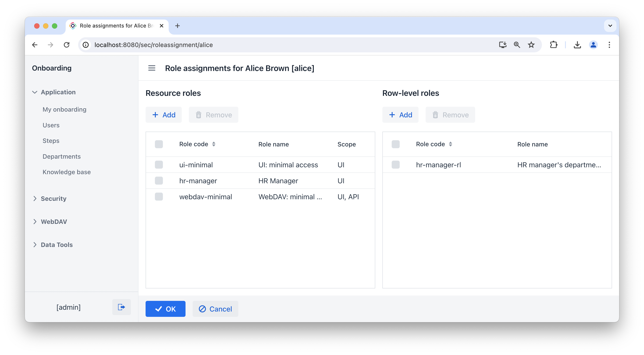Image resolution: width=644 pixels, height=355 pixels.
Task: Toggle checkbox for hr-manager role
Action: coord(159,181)
